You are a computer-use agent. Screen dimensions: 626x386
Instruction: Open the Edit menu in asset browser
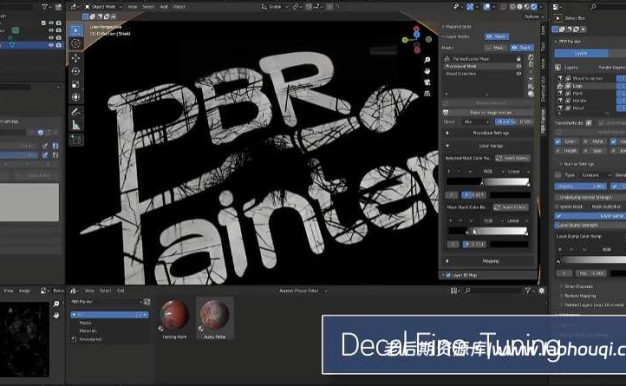(121, 291)
